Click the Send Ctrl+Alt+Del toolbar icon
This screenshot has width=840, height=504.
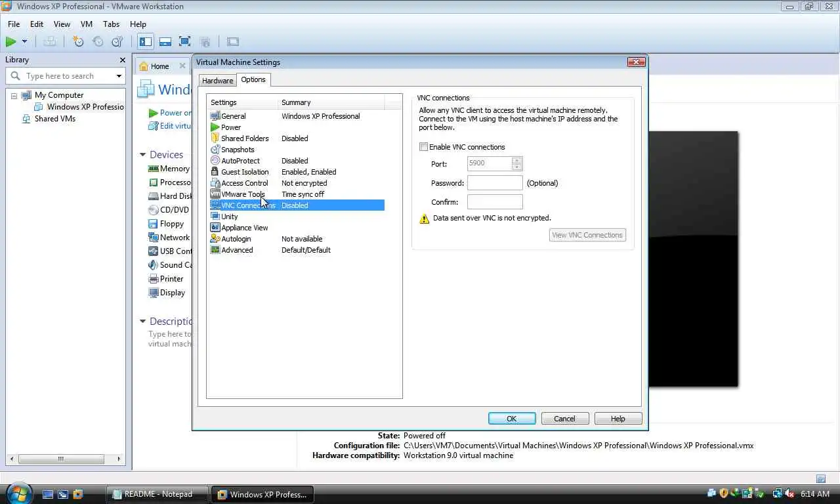(x=50, y=41)
